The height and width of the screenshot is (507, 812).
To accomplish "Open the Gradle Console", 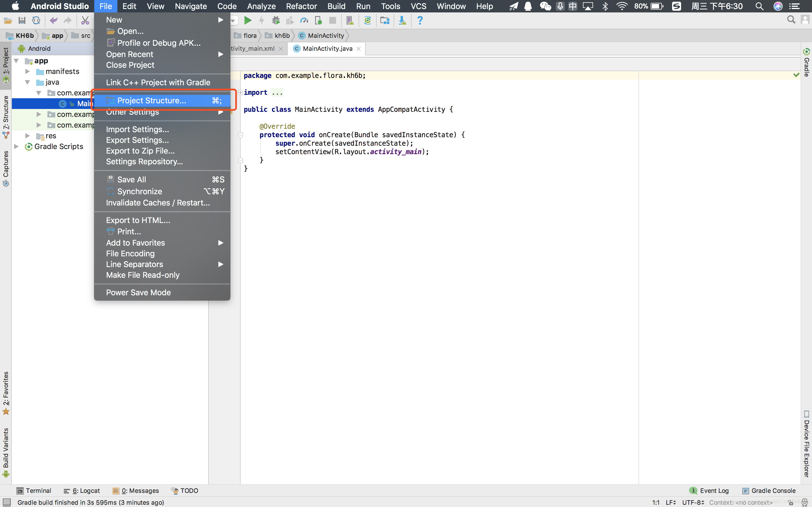I will pos(769,491).
